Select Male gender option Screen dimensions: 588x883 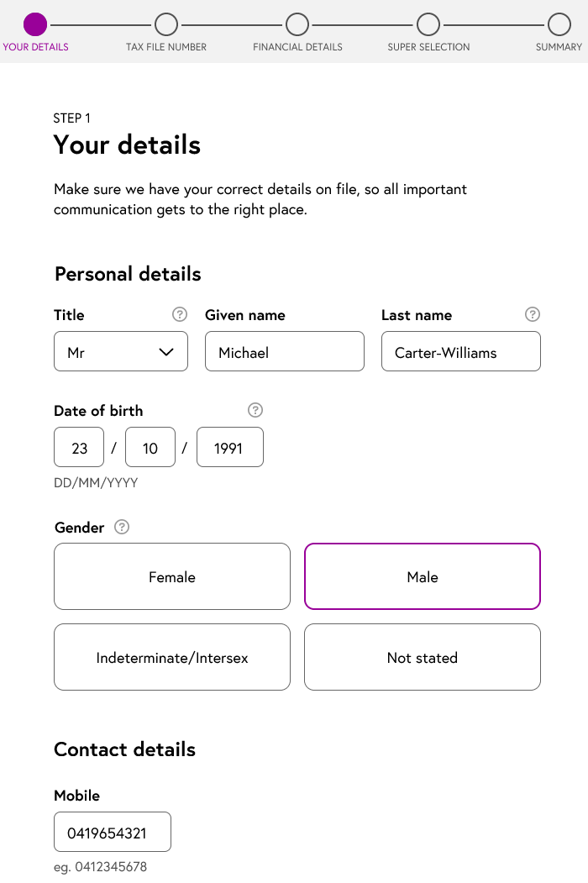pos(423,576)
